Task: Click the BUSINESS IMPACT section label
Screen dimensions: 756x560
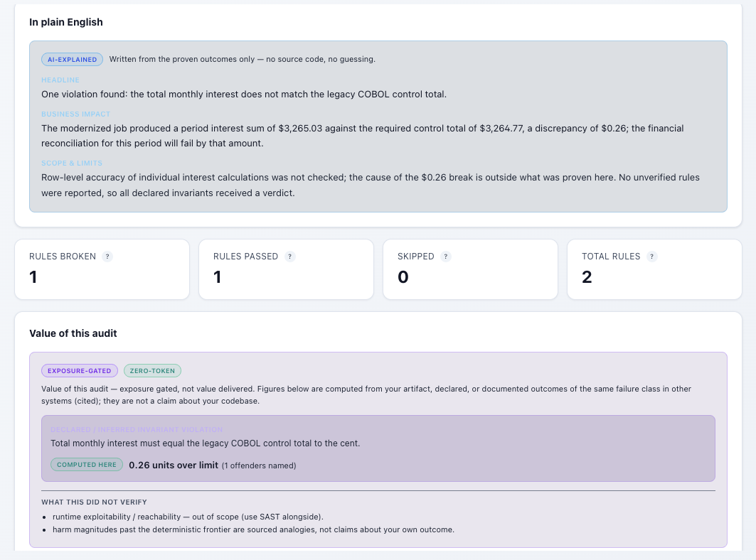Action: pos(75,114)
